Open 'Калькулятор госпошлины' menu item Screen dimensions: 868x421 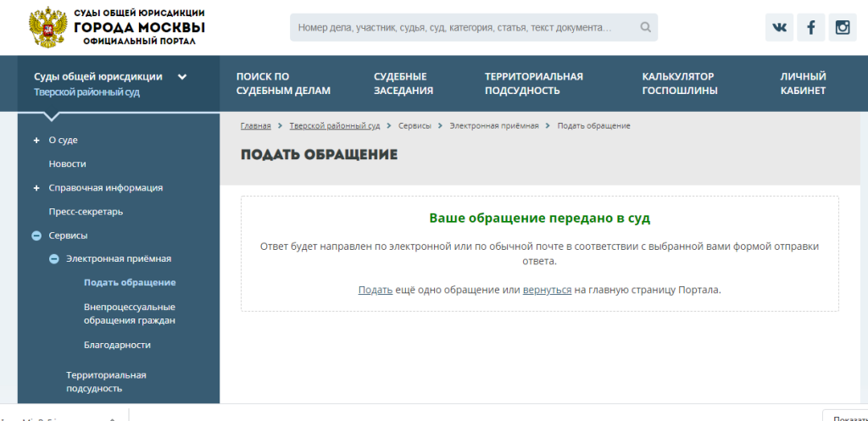tap(680, 84)
